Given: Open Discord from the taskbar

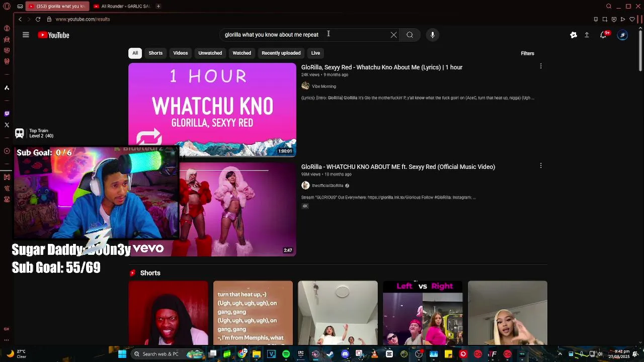Looking at the screenshot, I should pos(345,354).
